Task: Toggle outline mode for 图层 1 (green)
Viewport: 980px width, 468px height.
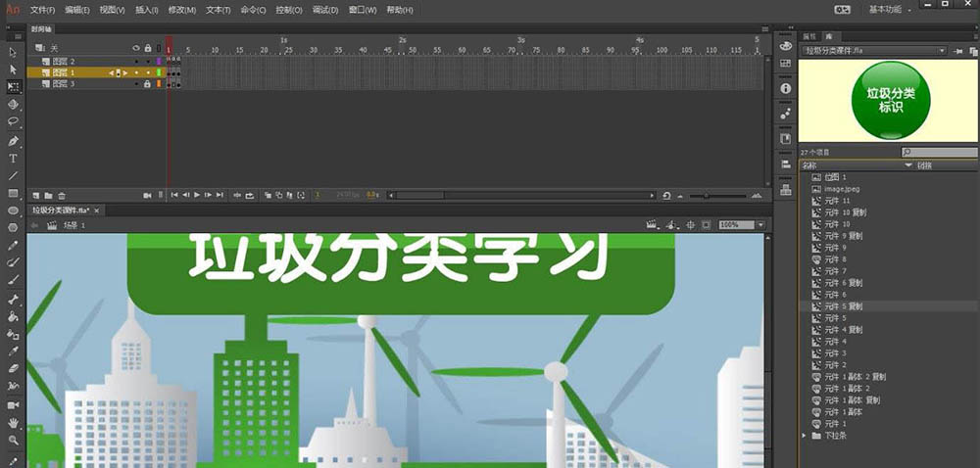Action: click(159, 73)
